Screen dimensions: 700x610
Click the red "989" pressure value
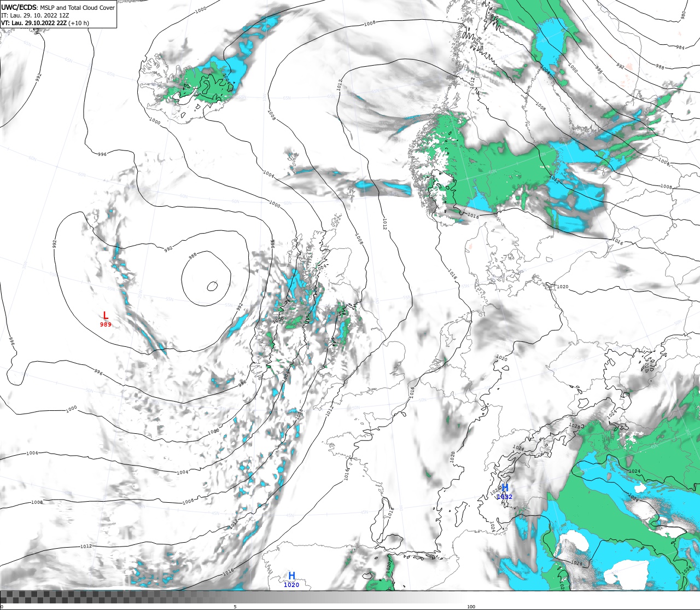(106, 324)
